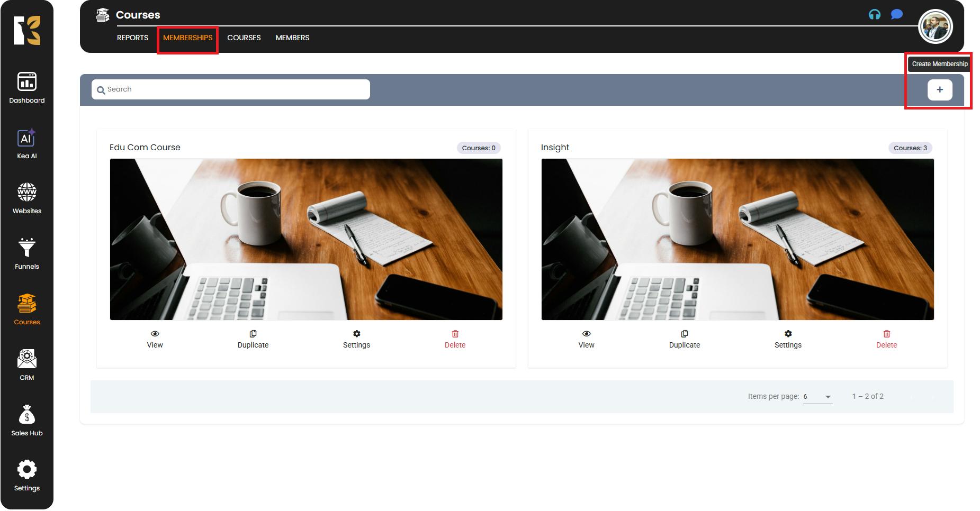Click the membership Search field
Image resolution: width=980 pixels, height=511 pixels.
click(x=231, y=89)
